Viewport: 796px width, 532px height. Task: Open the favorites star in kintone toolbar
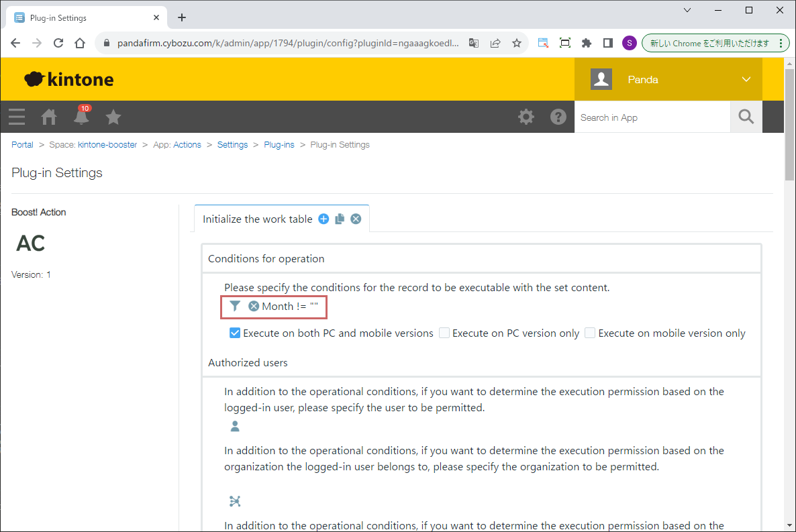(x=113, y=117)
